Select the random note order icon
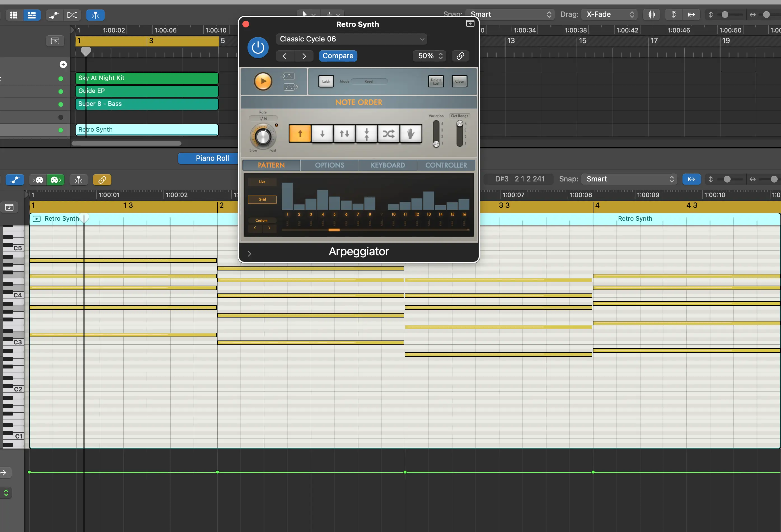The height and width of the screenshot is (532, 781). tap(389, 134)
